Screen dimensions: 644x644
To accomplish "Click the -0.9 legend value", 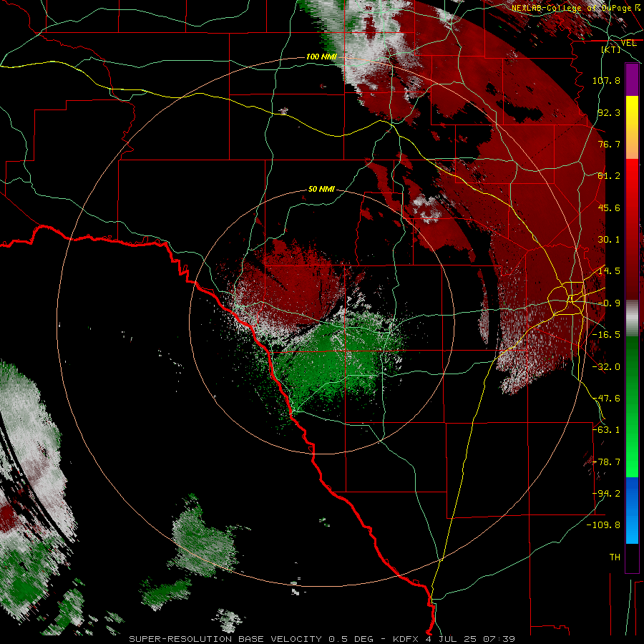I will click(x=609, y=303).
